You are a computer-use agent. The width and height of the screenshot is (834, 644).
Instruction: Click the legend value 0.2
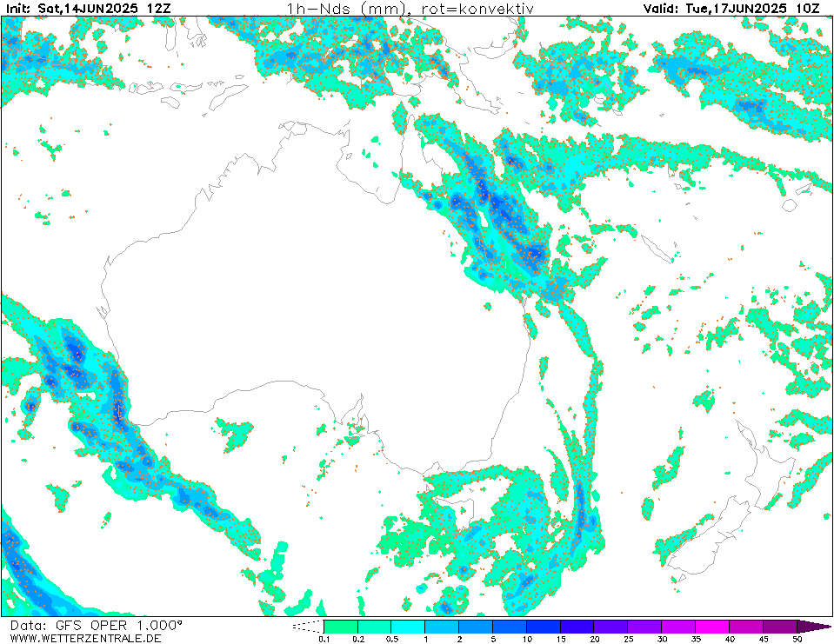(358, 639)
